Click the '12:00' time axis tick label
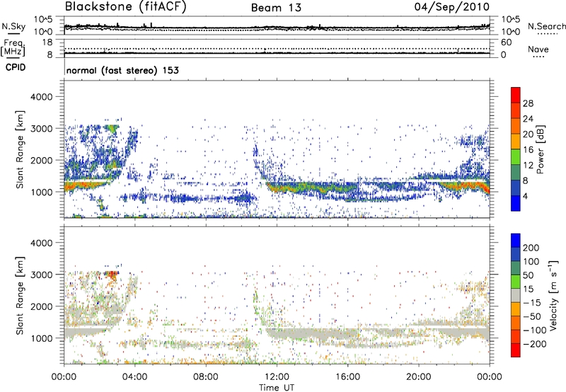Screen dimensions: 566x392 pos(277,377)
